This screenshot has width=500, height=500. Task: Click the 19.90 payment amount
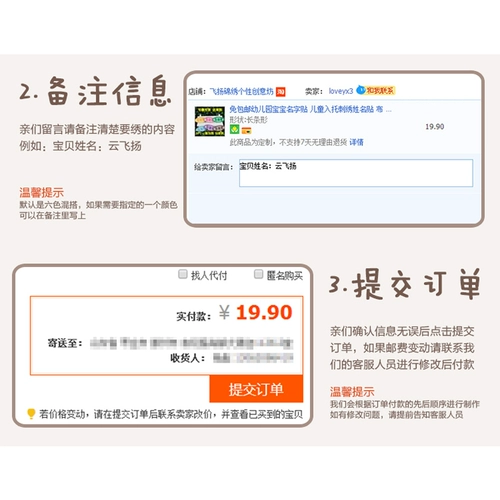pyautogui.click(x=264, y=312)
